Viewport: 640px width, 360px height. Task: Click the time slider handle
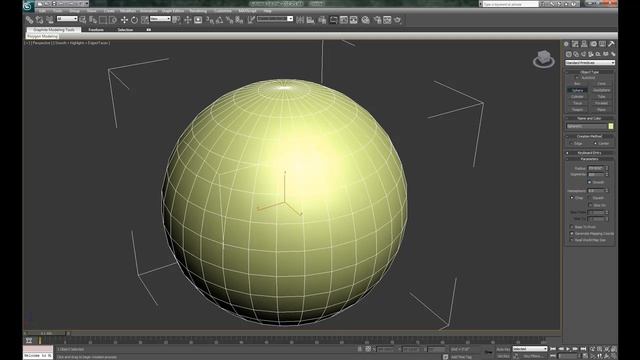point(46,333)
